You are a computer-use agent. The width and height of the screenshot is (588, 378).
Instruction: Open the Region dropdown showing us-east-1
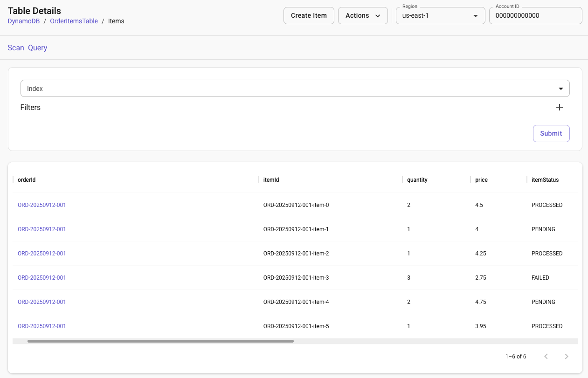[440, 15]
